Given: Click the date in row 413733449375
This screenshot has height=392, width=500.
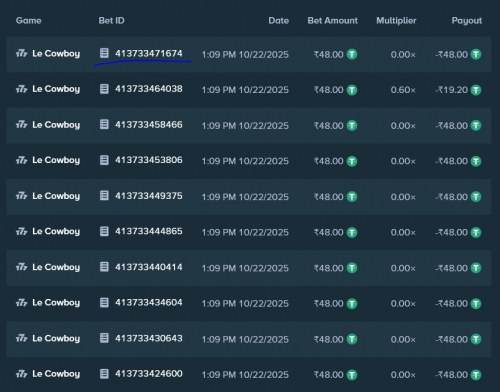Looking at the screenshot, I should (245, 197).
